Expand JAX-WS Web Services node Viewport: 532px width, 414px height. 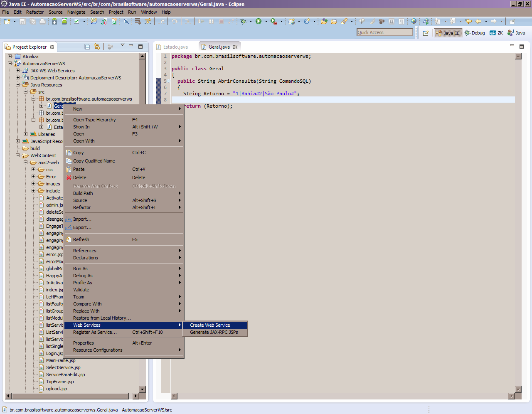point(18,70)
